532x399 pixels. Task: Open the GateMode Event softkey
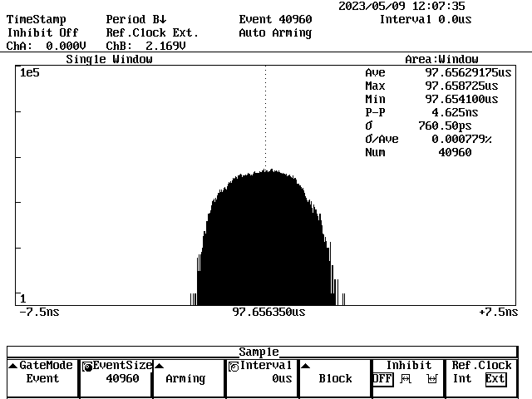tap(42, 378)
